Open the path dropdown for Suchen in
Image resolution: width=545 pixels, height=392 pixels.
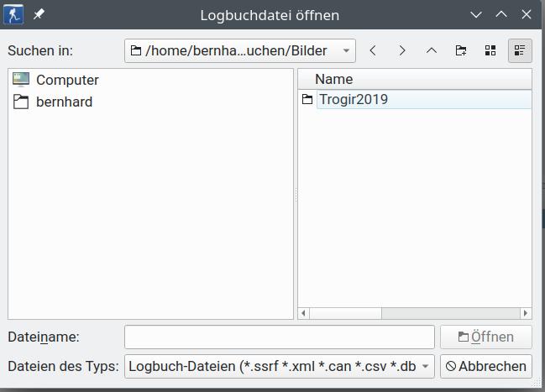point(240,50)
